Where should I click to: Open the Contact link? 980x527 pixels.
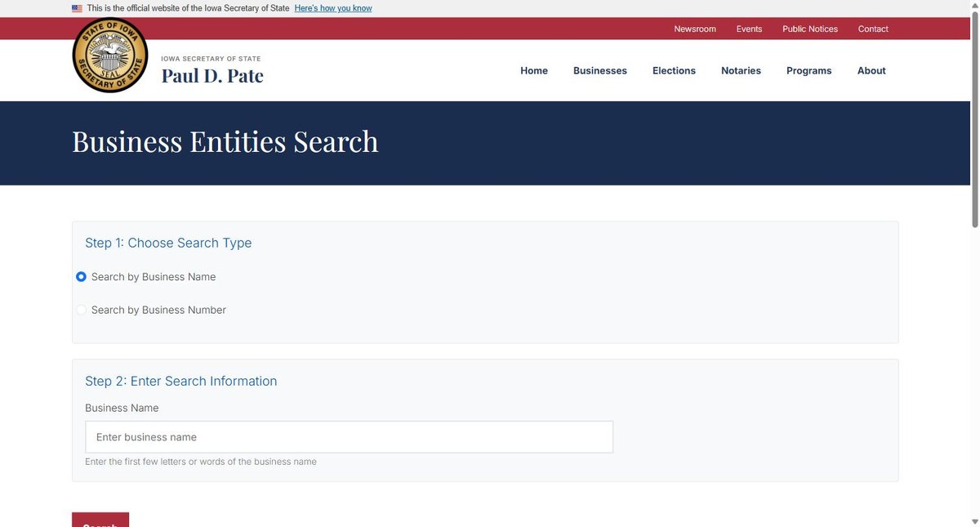873,29
